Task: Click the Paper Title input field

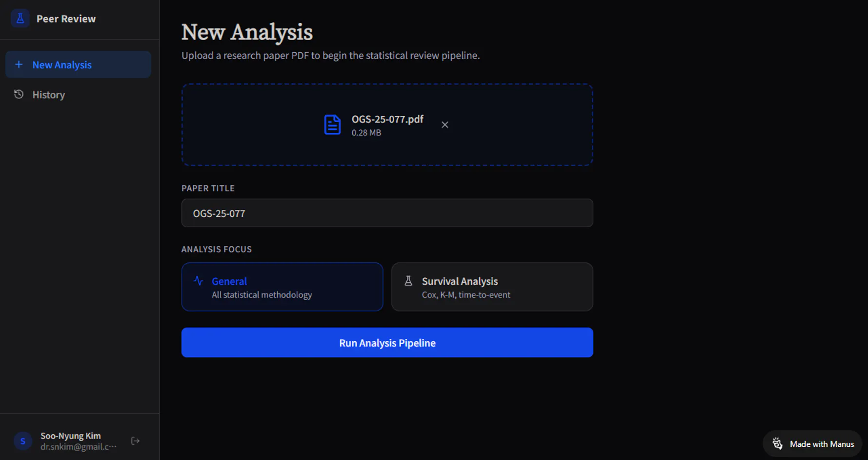Action: tap(387, 213)
